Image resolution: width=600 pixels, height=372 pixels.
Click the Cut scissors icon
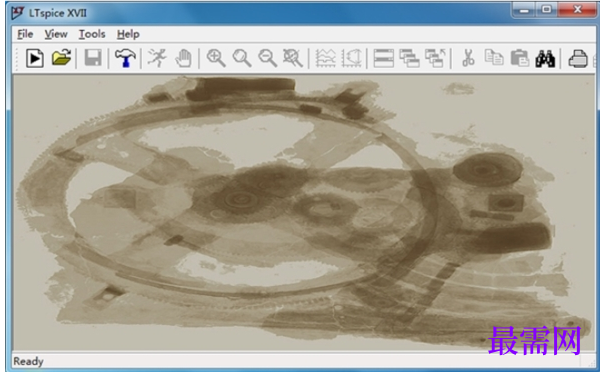pos(468,58)
